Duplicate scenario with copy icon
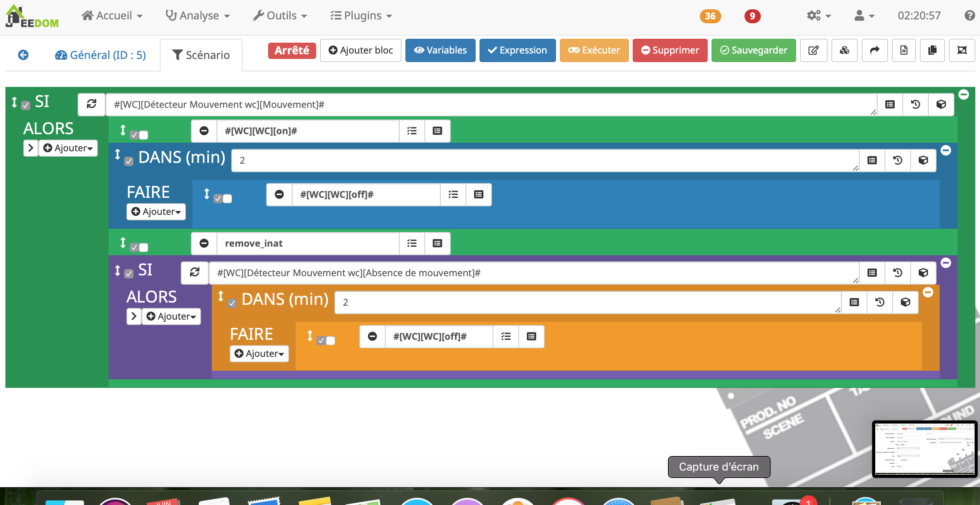980x505 pixels. (x=933, y=50)
